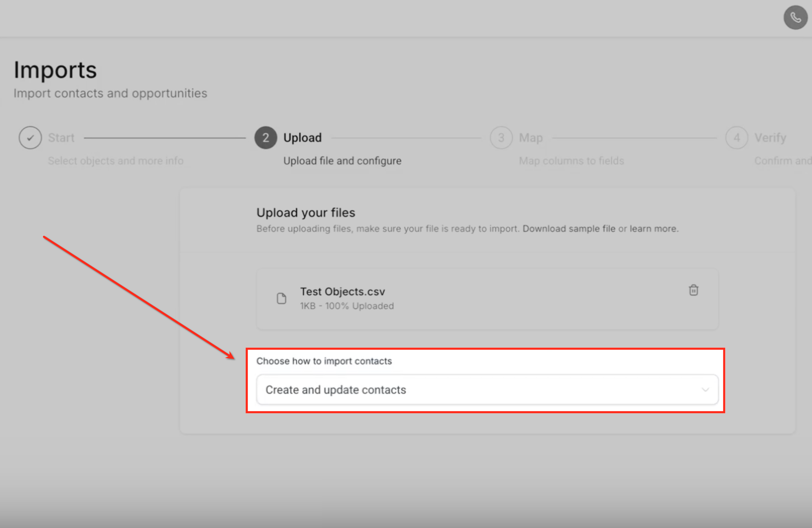Image resolution: width=812 pixels, height=528 pixels.
Task: Expand the dropdown chevron arrow
Action: tap(705, 390)
